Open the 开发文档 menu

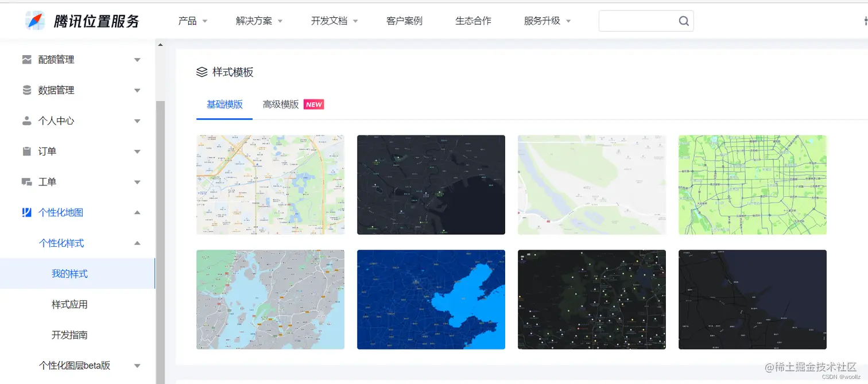(x=329, y=20)
